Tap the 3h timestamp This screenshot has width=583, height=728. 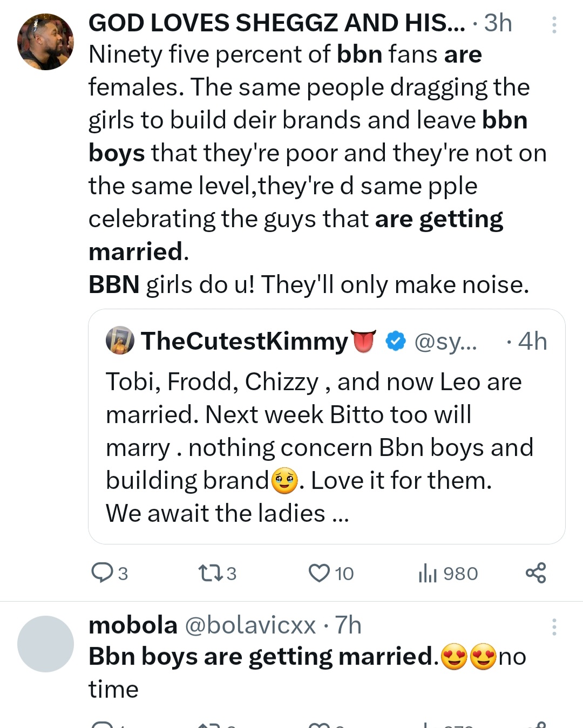[498, 23]
